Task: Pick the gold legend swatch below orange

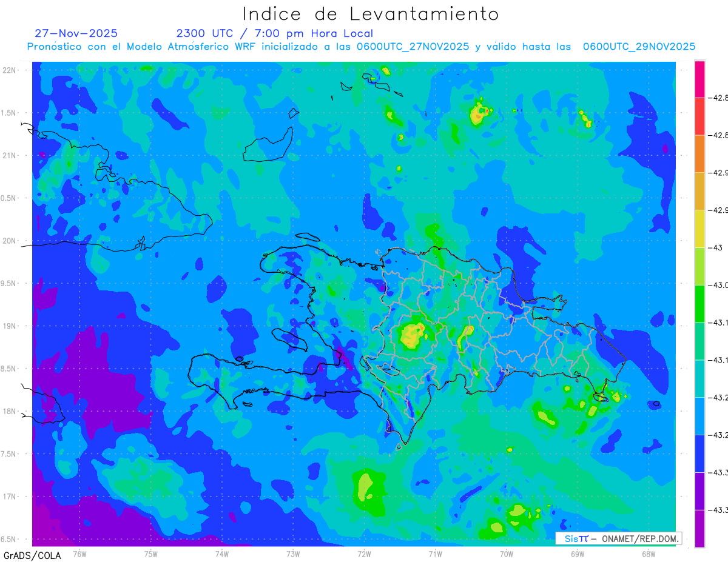Action: (x=699, y=192)
